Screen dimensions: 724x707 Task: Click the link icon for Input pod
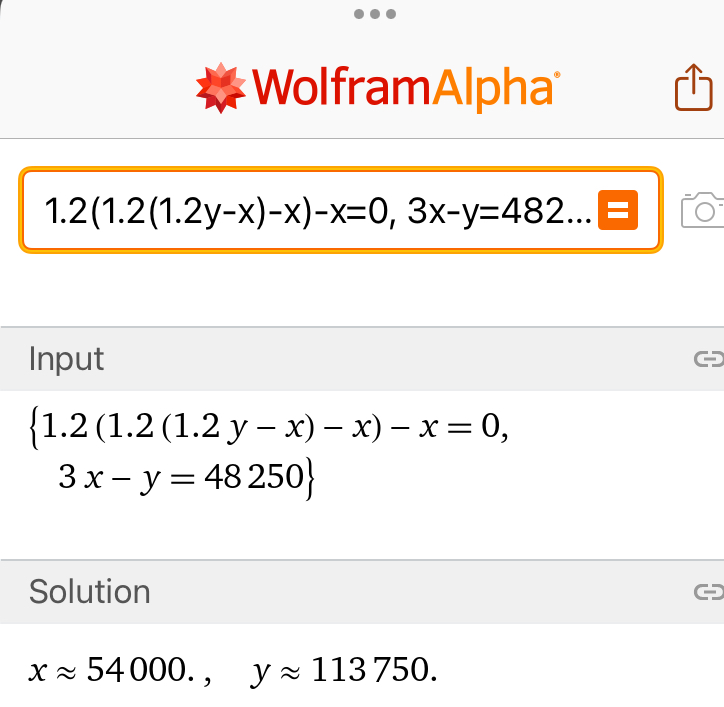point(708,359)
